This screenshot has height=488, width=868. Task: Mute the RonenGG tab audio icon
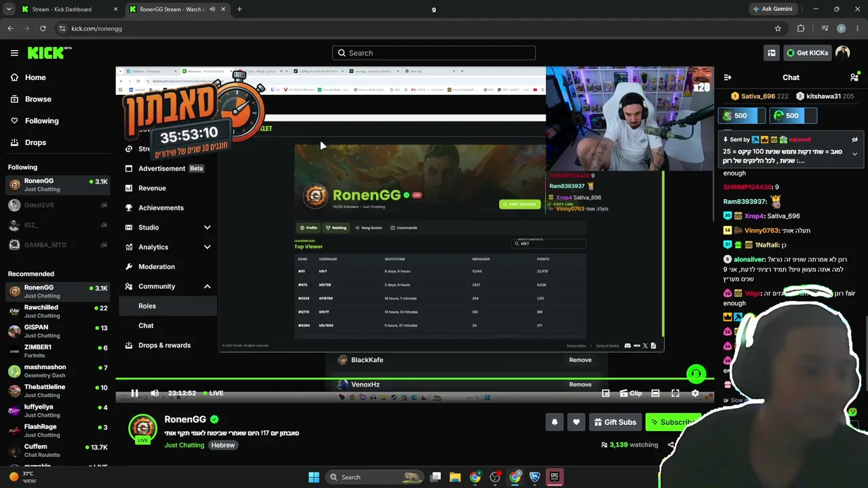pos(212,9)
